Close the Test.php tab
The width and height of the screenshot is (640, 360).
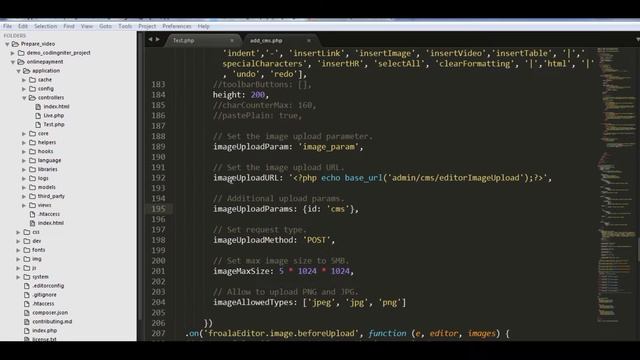tap(232, 40)
